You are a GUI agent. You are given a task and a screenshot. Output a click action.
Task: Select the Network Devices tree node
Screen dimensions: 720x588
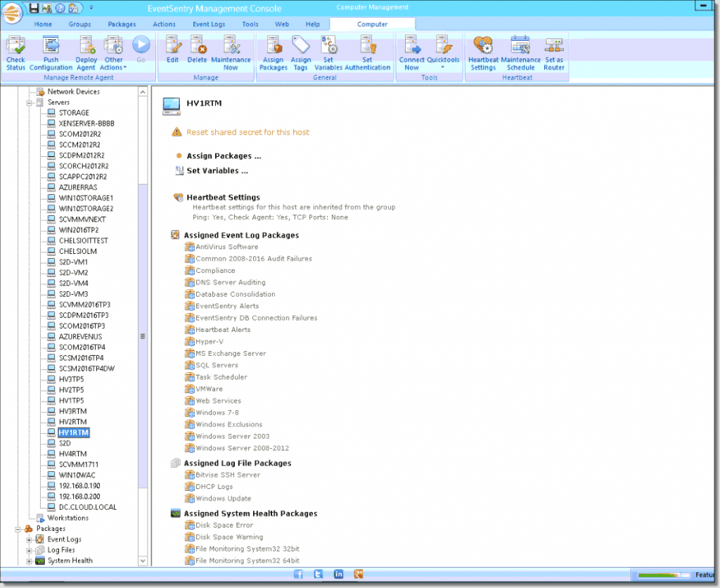tap(73, 92)
